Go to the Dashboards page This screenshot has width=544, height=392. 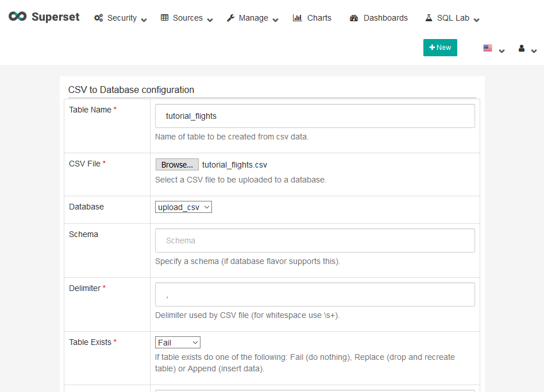(385, 18)
